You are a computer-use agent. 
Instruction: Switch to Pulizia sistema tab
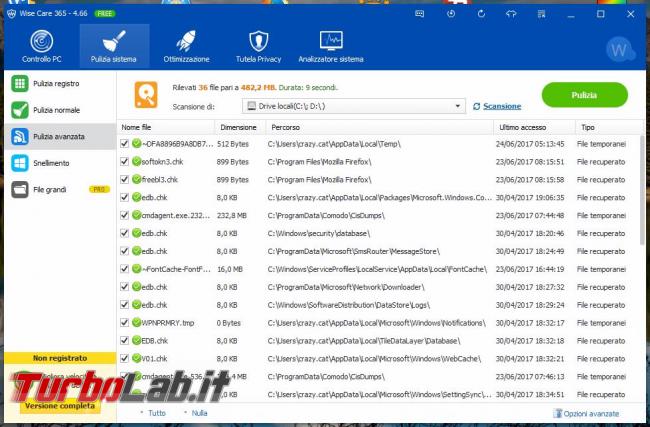pyautogui.click(x=114, y=46)
